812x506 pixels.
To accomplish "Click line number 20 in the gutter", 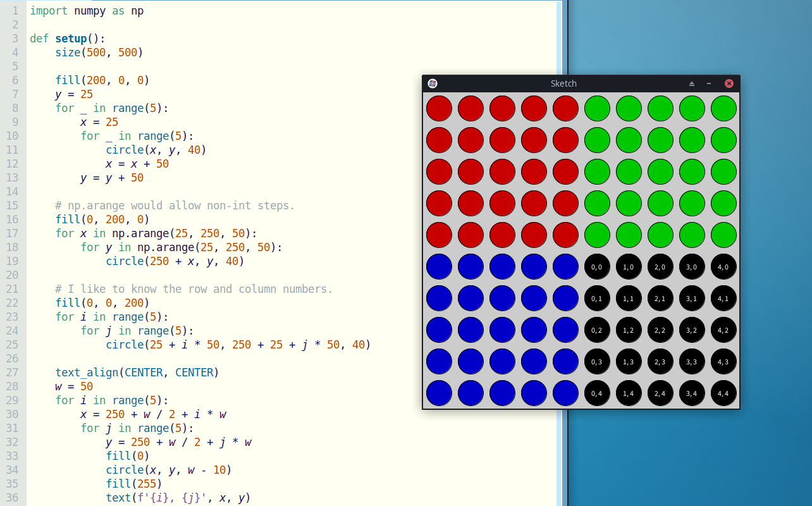I will [13, 275].
